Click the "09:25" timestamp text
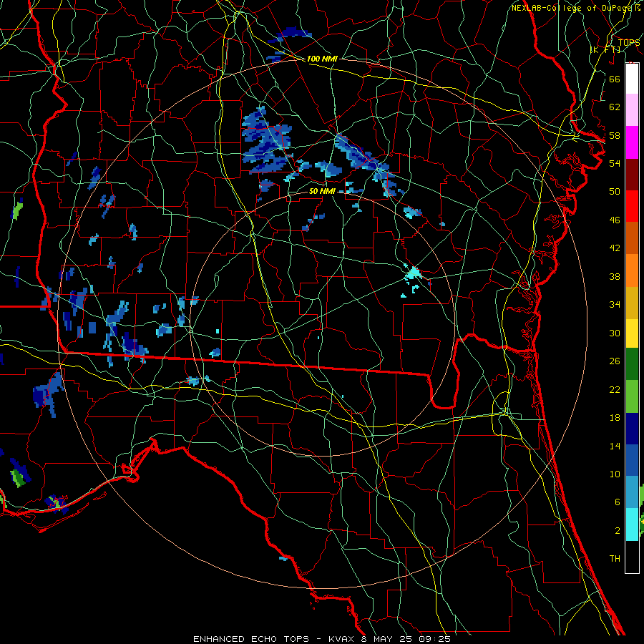Screen dimensions: 644x644 pyautogui.click(x=434, y=639)
